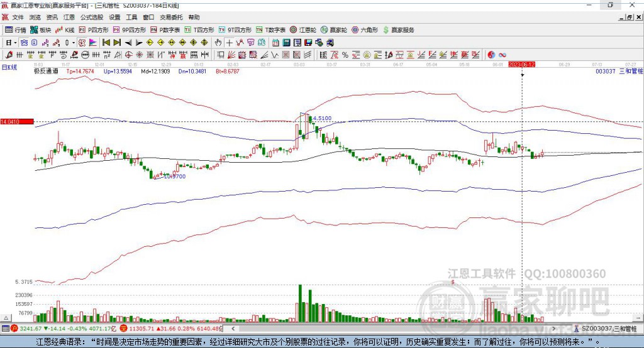This screenshot has width=644, height=348.
Task: Open the 板块 sector view
Action: pos(41,30)
